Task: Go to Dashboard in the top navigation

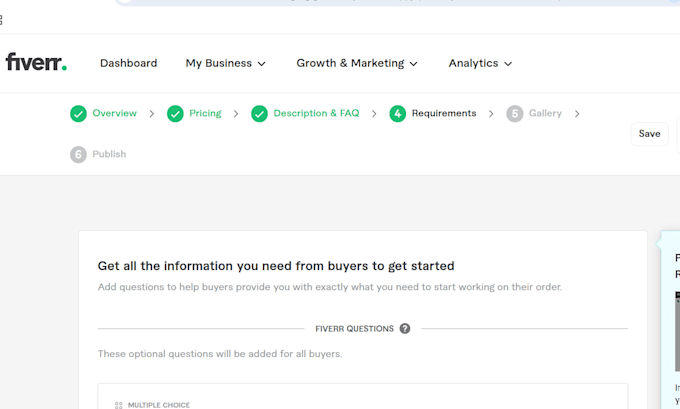Action: [128, 63]
